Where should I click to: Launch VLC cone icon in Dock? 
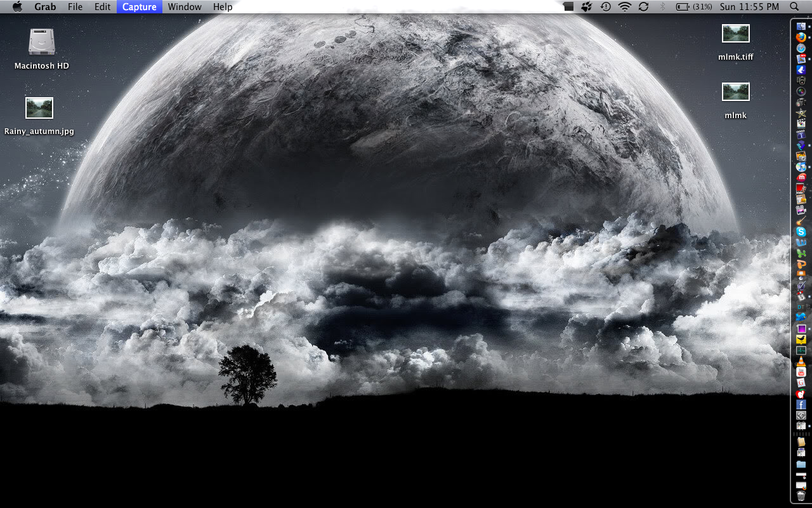801,361
